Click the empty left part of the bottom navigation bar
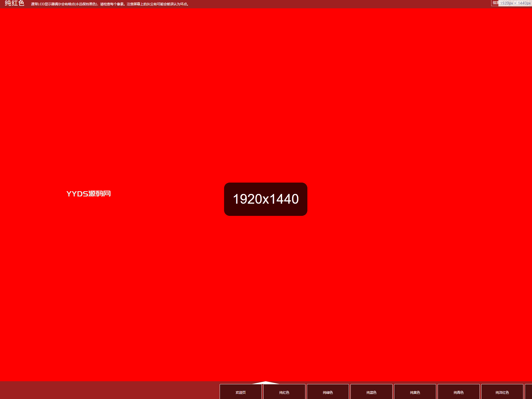 (110, 390)
